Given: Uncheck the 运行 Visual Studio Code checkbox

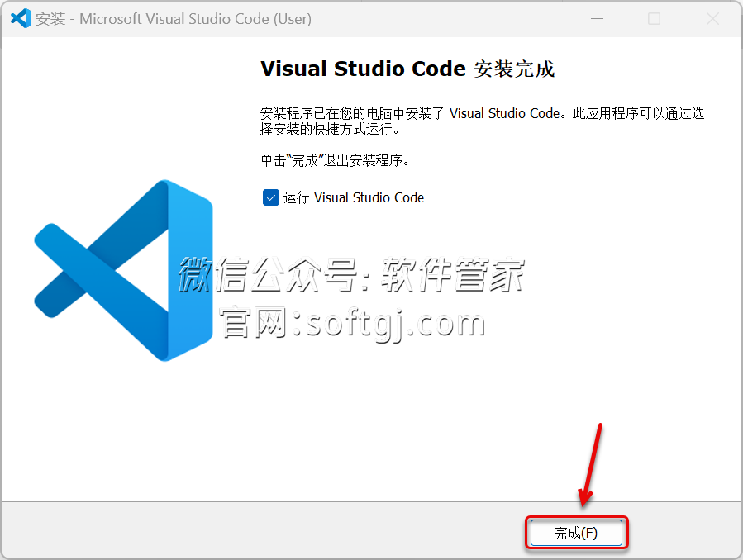Looking at the screenshot, I should (270, 197).
